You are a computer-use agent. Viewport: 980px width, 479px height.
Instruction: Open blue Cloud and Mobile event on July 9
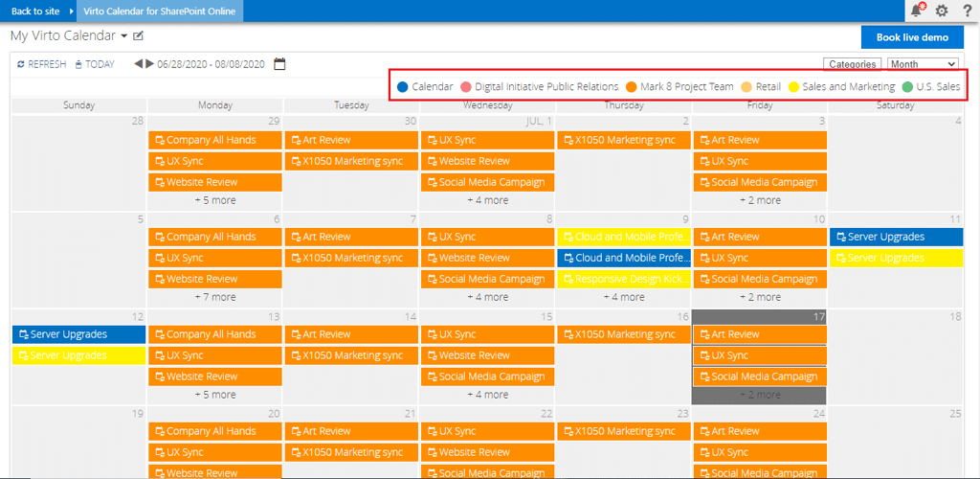pos(624,259)
